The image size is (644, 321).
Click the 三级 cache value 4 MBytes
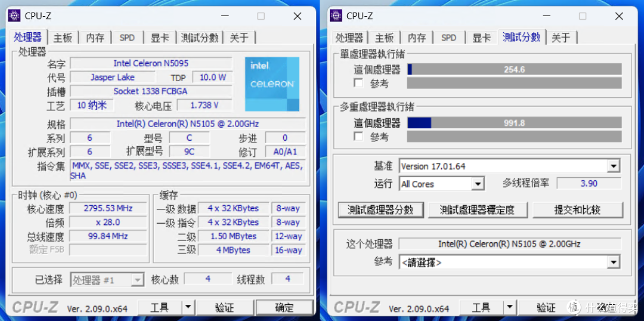tap(233, 251)
